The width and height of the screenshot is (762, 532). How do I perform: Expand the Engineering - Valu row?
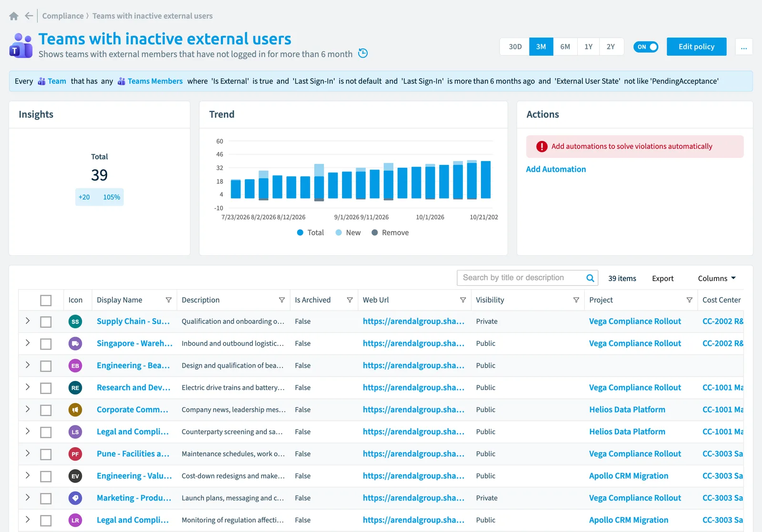(x=28, y=475)
